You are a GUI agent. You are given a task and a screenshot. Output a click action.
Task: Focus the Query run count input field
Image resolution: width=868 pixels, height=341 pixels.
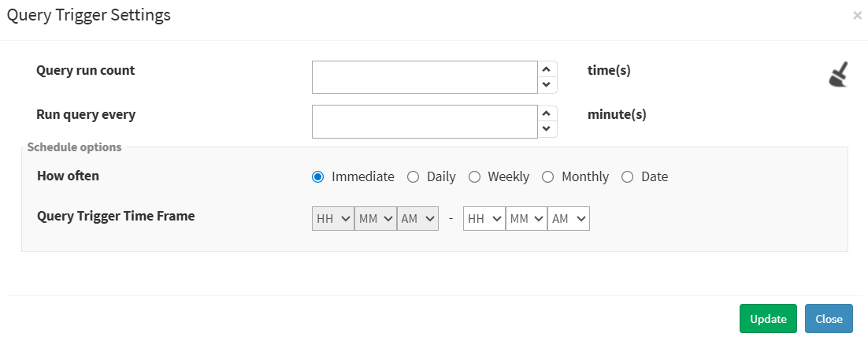click(425, 77)
